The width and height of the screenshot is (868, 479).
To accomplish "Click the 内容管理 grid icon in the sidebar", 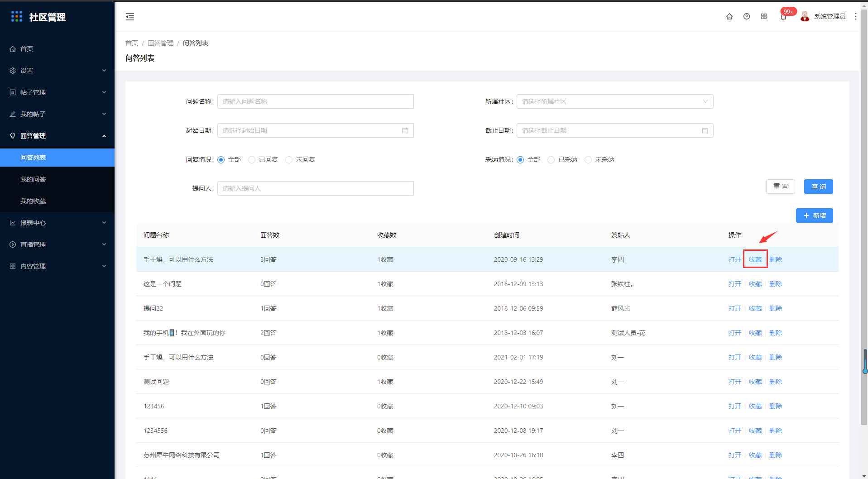I will click(13, 266).
